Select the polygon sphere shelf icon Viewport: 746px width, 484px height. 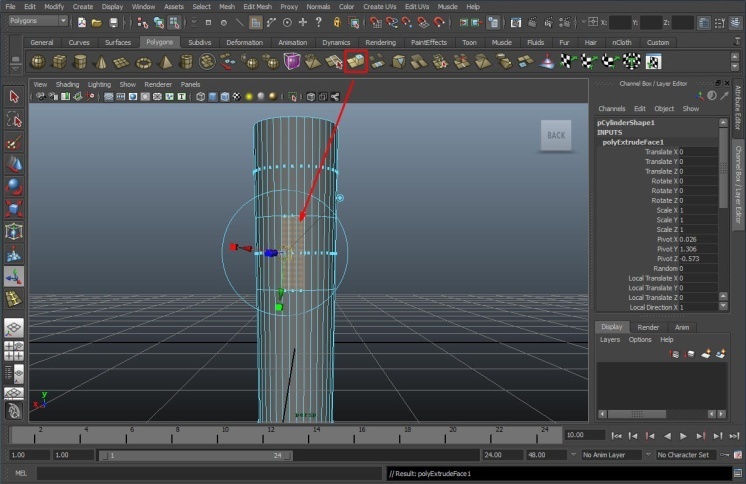[x=37, y=62]
